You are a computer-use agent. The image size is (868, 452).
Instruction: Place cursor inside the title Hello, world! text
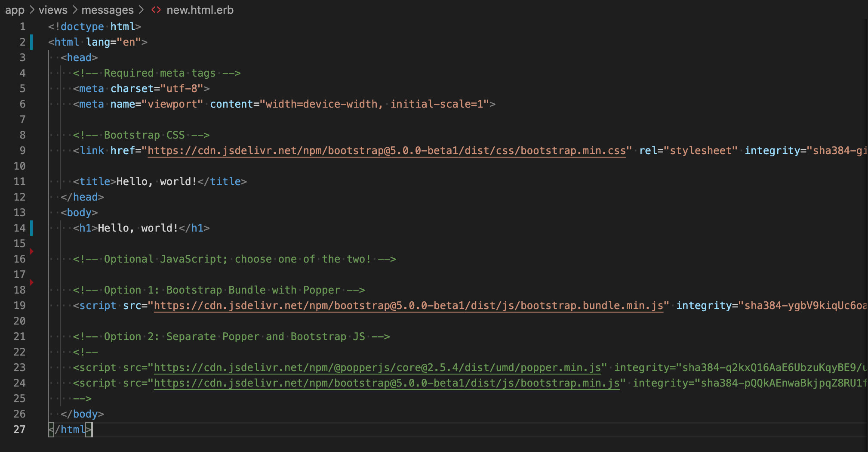(155, 181)
